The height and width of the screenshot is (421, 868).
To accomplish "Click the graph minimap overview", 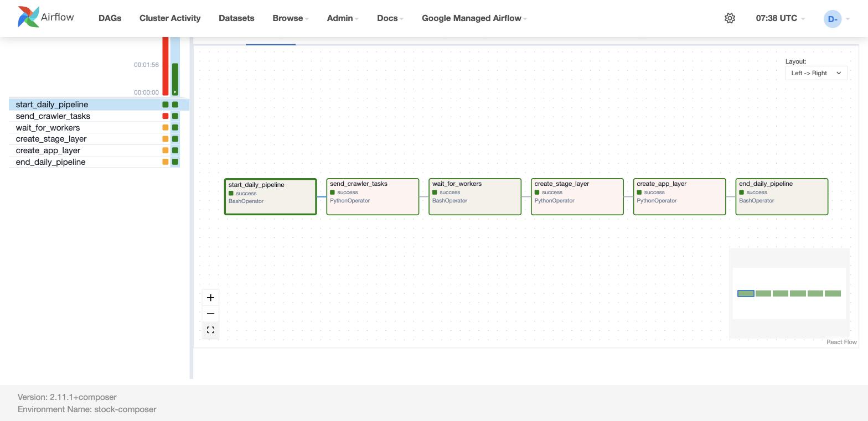I will (789, 293).
